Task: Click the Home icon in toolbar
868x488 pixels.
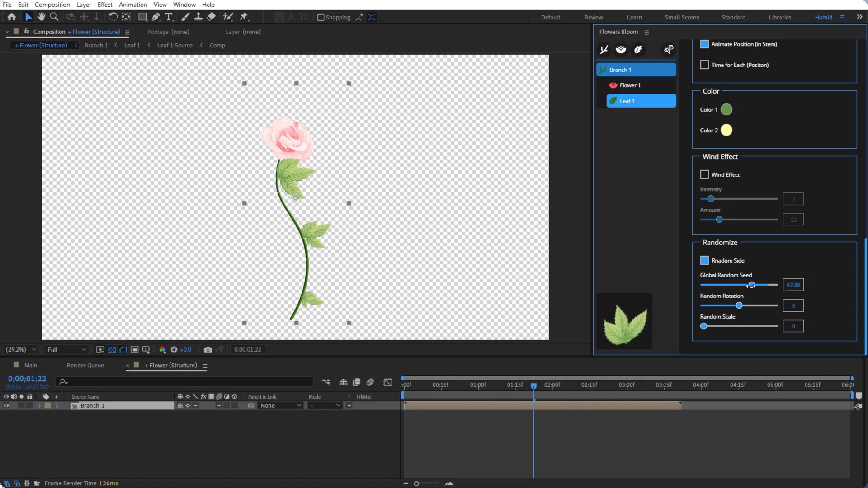Action: coord(12,17)
